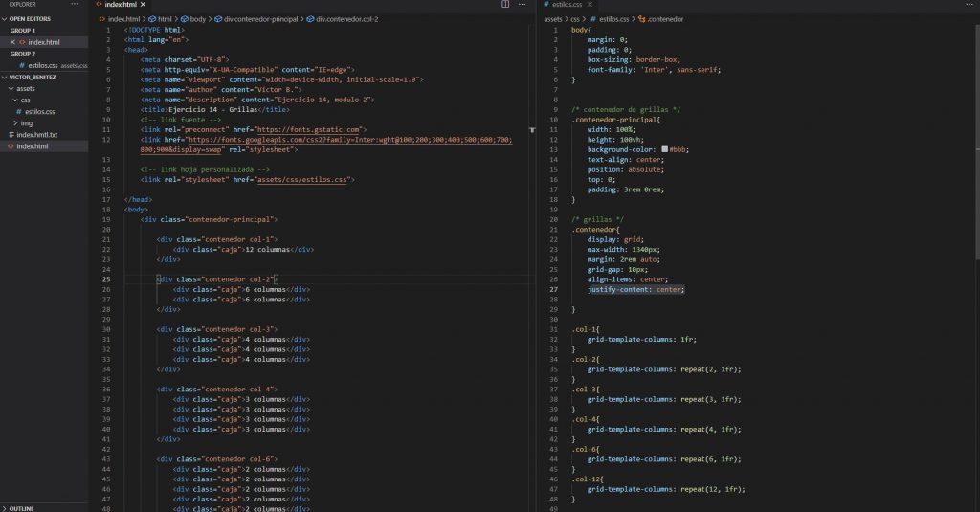Collapse the OPEN EDITORS section
980x512 pixels.
pyautogui.click(x=5, y=19)
